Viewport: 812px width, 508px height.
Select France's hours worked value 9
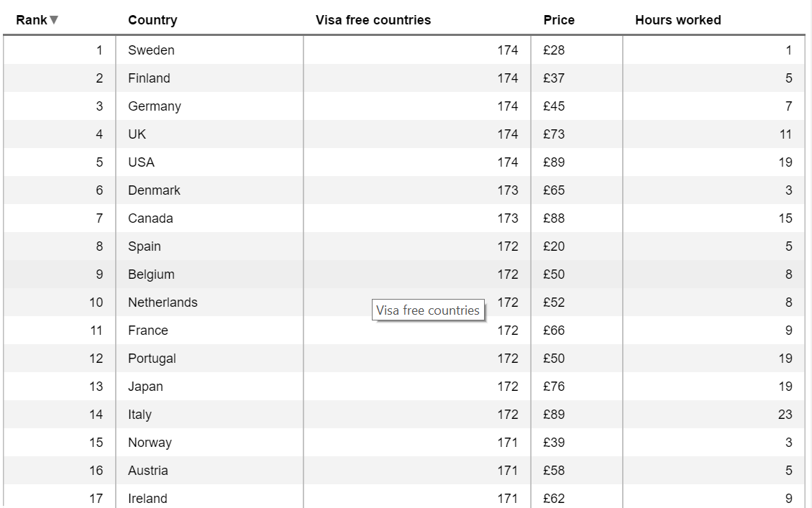click(x=788, y=331)
